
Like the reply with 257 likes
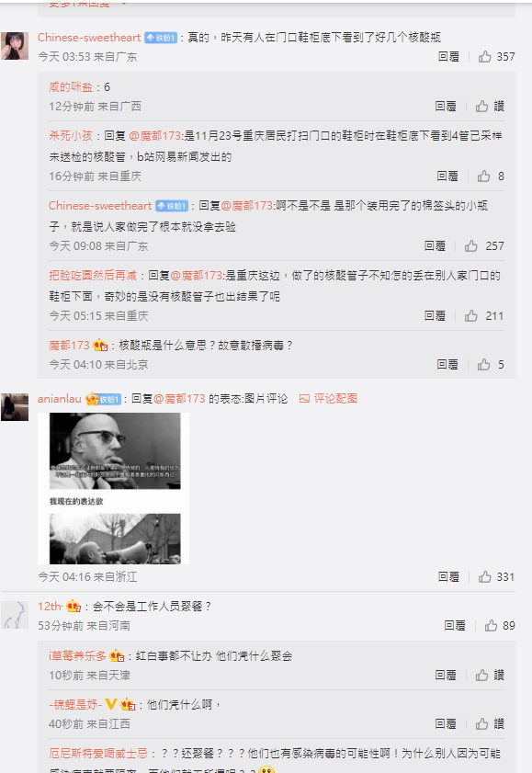pyautogui.click(x=484, y=245)
